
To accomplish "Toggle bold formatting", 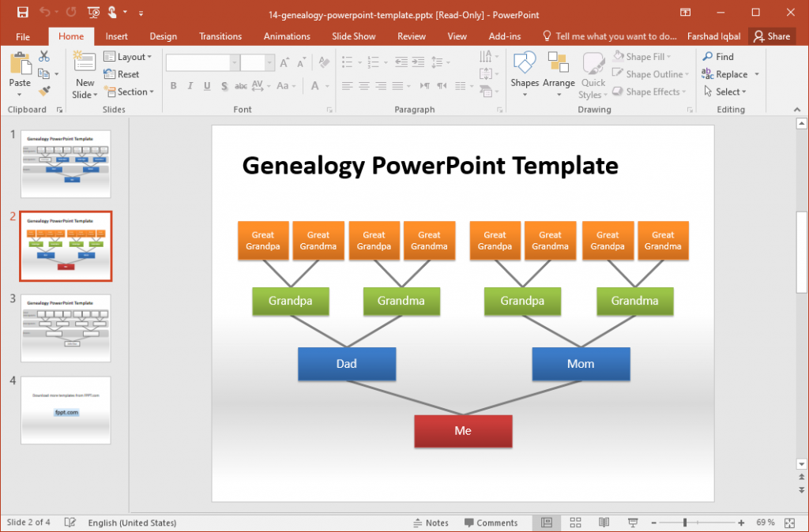I will 173,86.
